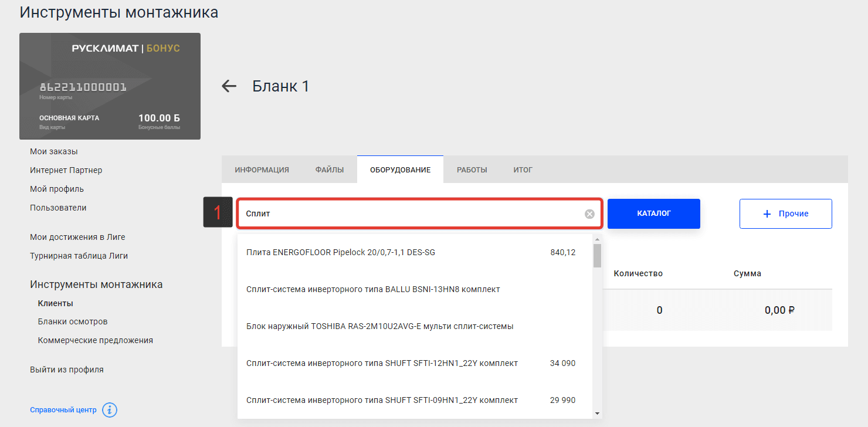Open Интернет Партнер link
Screen dimensions: 868x427
[66, 170]
